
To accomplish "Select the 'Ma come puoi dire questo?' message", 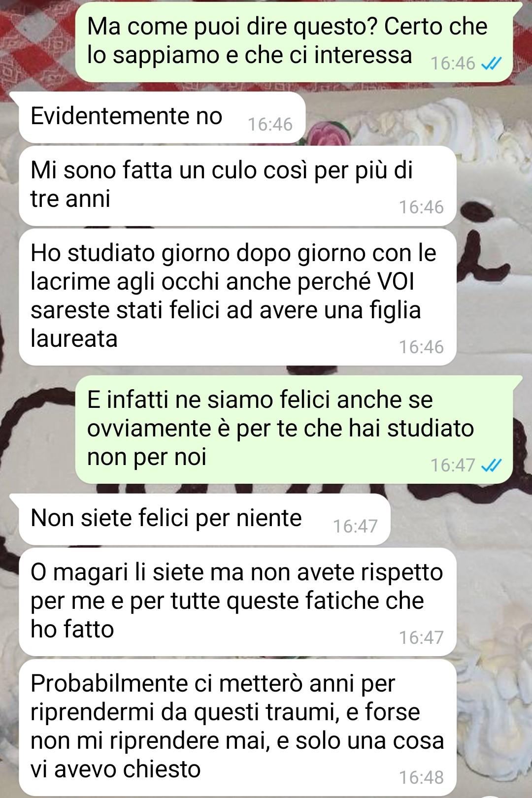I will point(294,42).
